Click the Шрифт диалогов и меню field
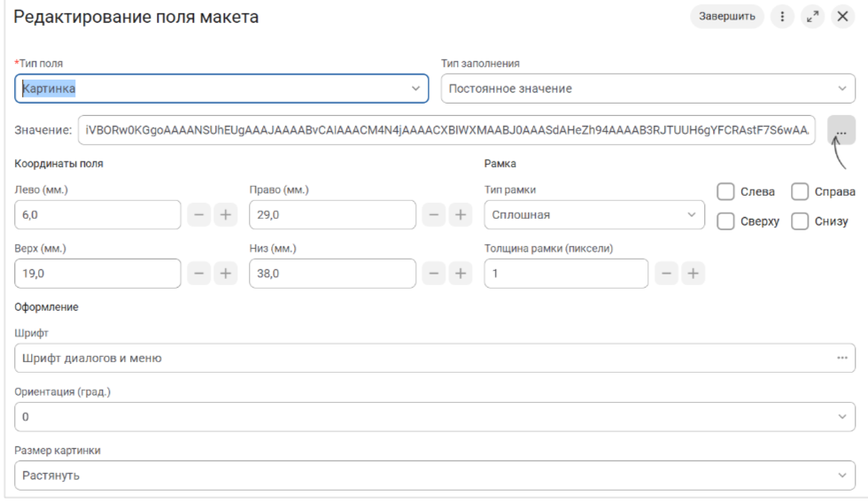868x503 pixels. (x=435, y=358)
